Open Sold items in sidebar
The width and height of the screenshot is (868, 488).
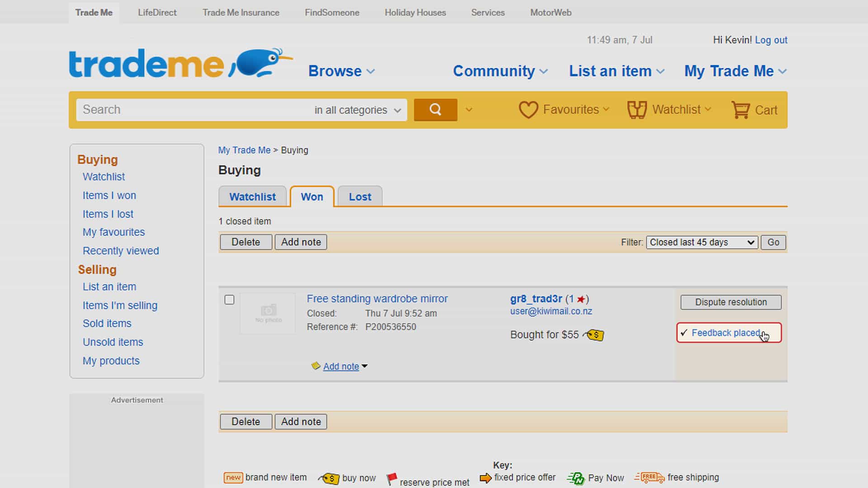coord(107,324)
